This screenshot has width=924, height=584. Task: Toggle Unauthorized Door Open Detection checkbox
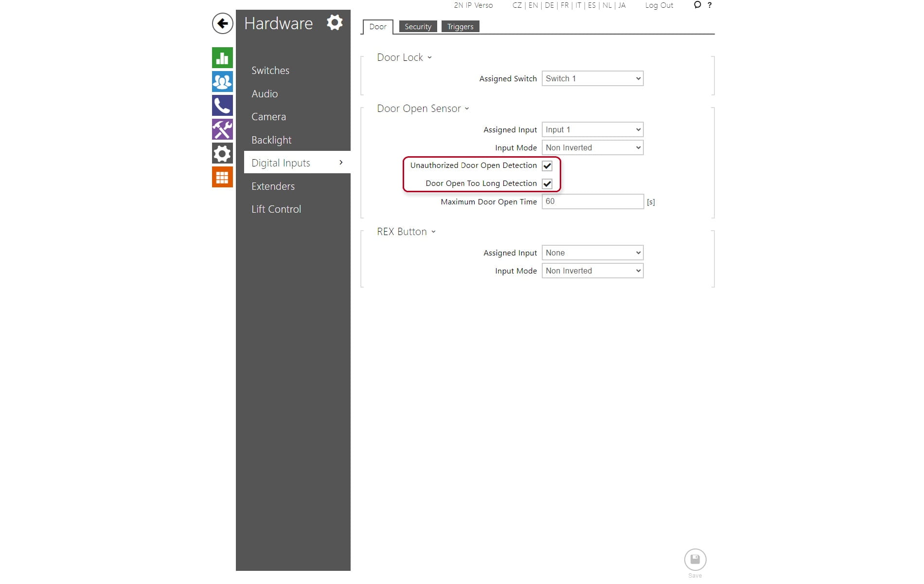(x=547, y=166)
